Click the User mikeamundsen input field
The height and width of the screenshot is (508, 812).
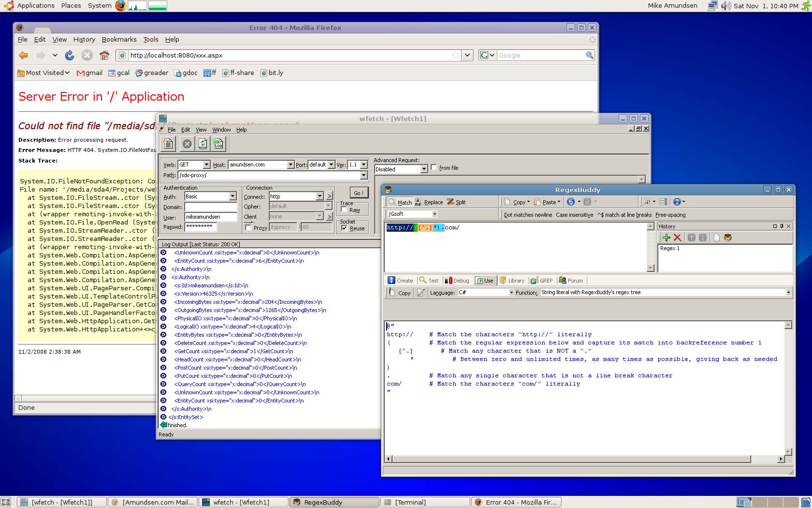pos(210,217)
